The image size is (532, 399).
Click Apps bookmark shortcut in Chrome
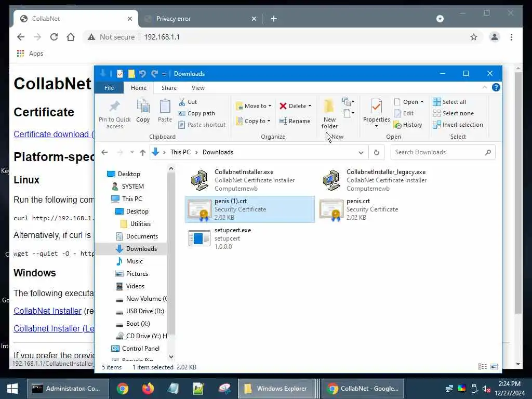click(x=30, y=54)
